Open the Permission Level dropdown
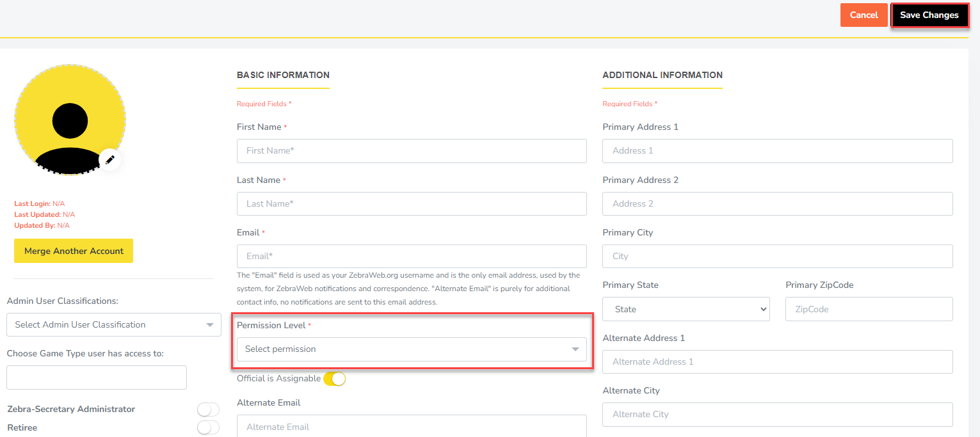980x437 pixels. (411, 349)
